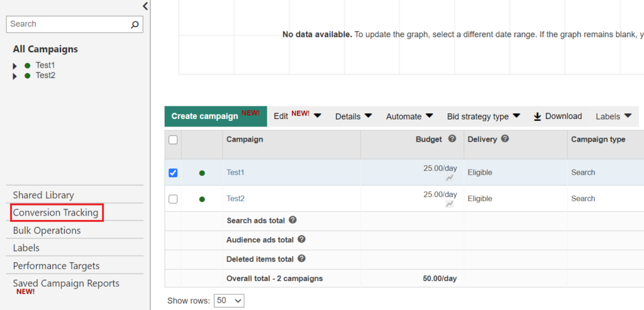Open Conversion Tracking in the sidebar
The width and height of the screenshot is (644, 310).
click(x=56, y=213)
